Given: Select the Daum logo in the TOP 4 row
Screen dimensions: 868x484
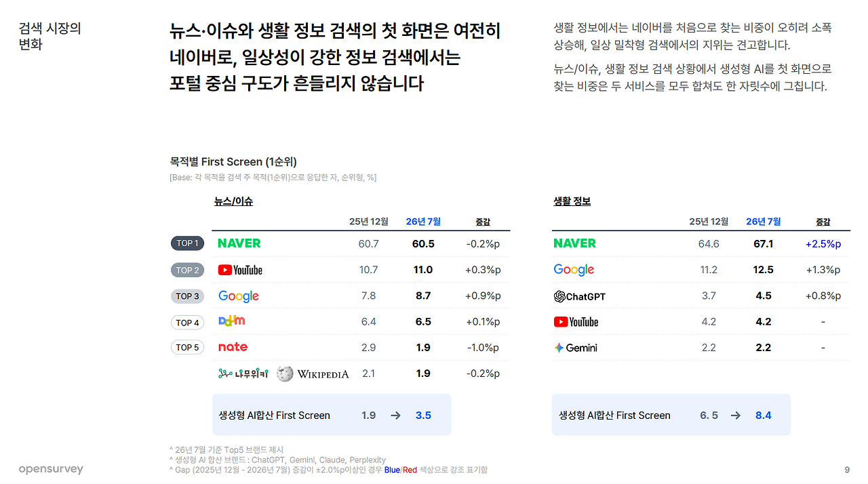Looking at the screenshot, I should coord(232,321).
